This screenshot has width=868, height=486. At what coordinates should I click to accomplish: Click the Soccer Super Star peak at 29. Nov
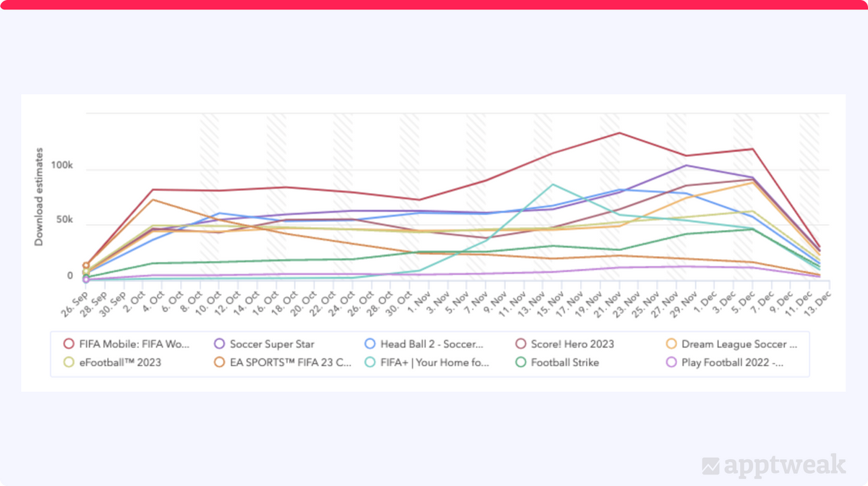(x=686, y=166)
